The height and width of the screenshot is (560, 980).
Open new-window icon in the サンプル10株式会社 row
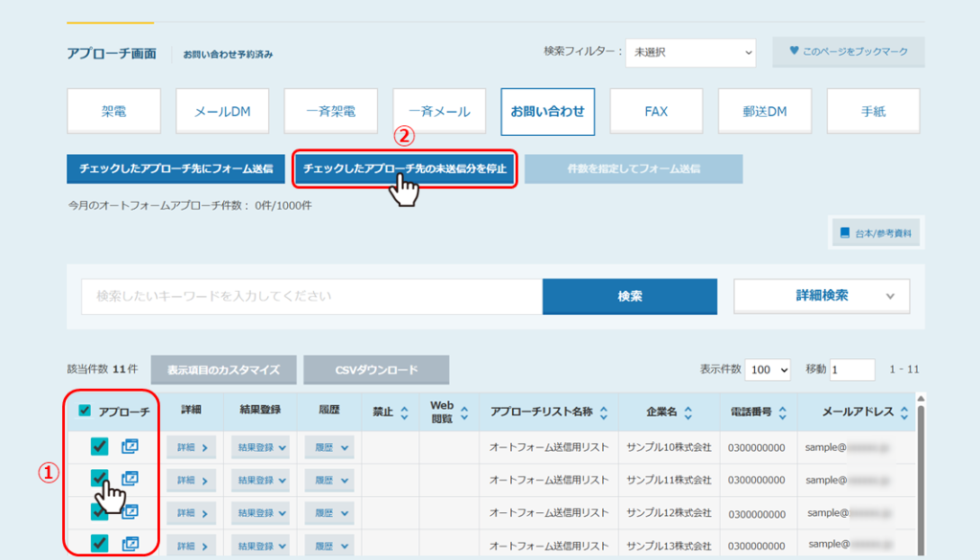(x=130, y=446)
